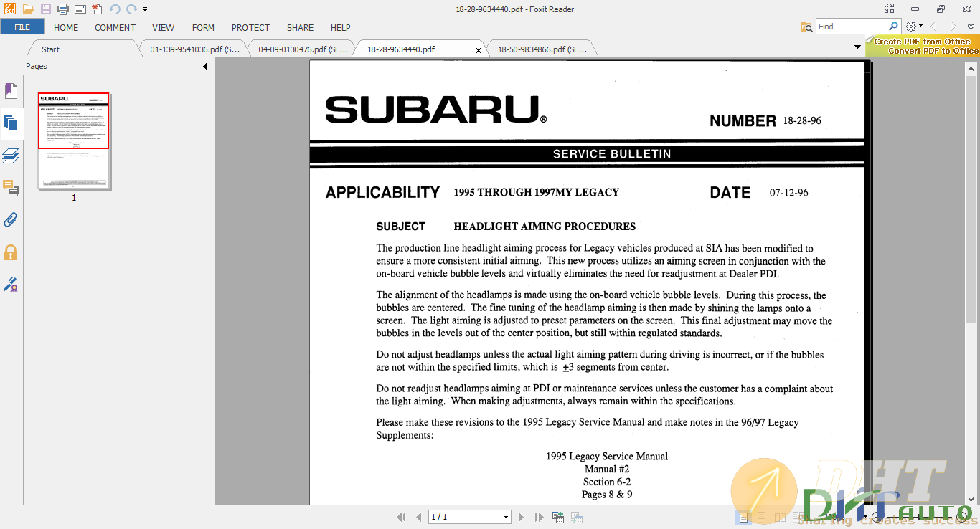Run search with the magnifier icon
Viewport: 980px width, 529px height.
tap(893, 27)
